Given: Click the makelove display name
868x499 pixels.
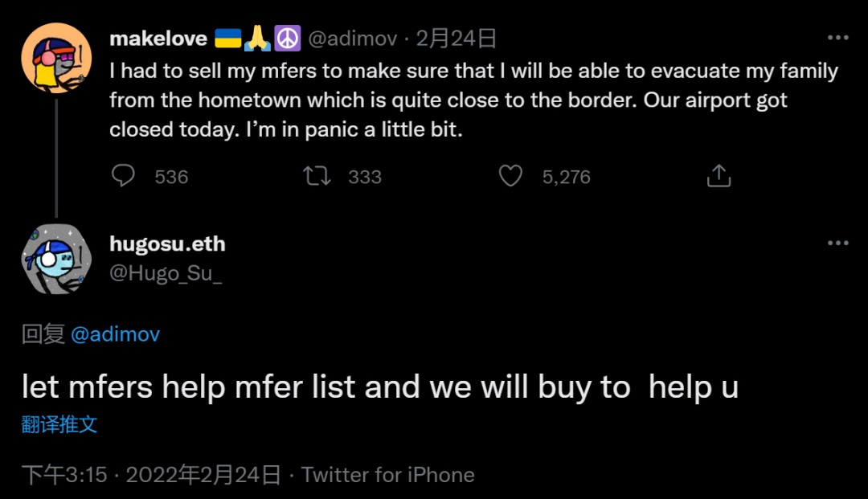Looking at the screenshot, I should [158, 39].
